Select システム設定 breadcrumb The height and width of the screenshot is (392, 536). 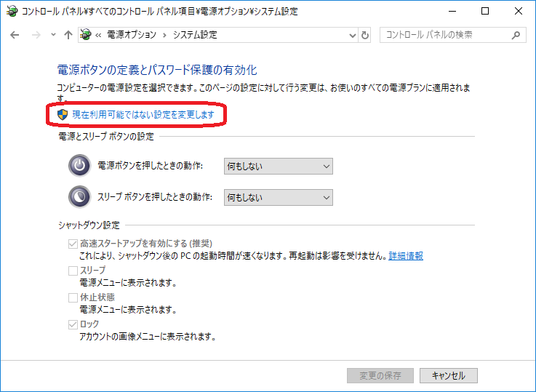point(195,35)
